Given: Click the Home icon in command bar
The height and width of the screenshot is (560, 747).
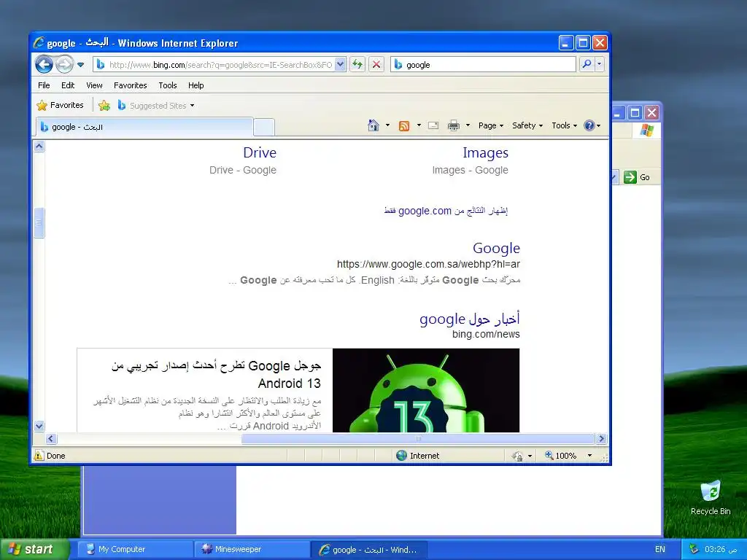Looking at the screenshot, I should coord(373,125).
